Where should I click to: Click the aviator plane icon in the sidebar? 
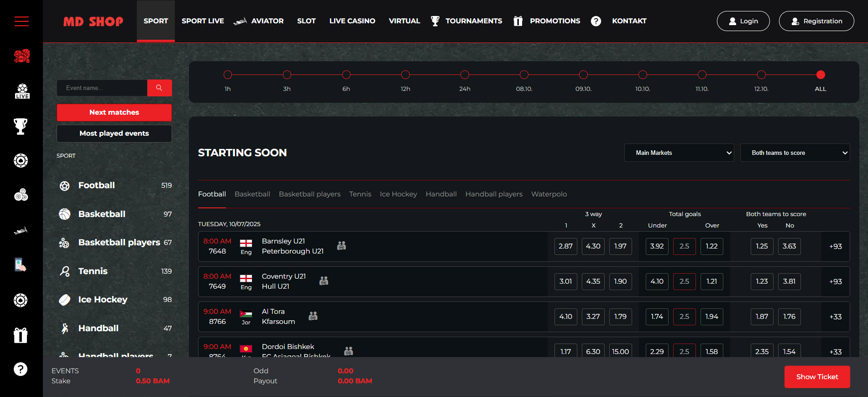21,231
